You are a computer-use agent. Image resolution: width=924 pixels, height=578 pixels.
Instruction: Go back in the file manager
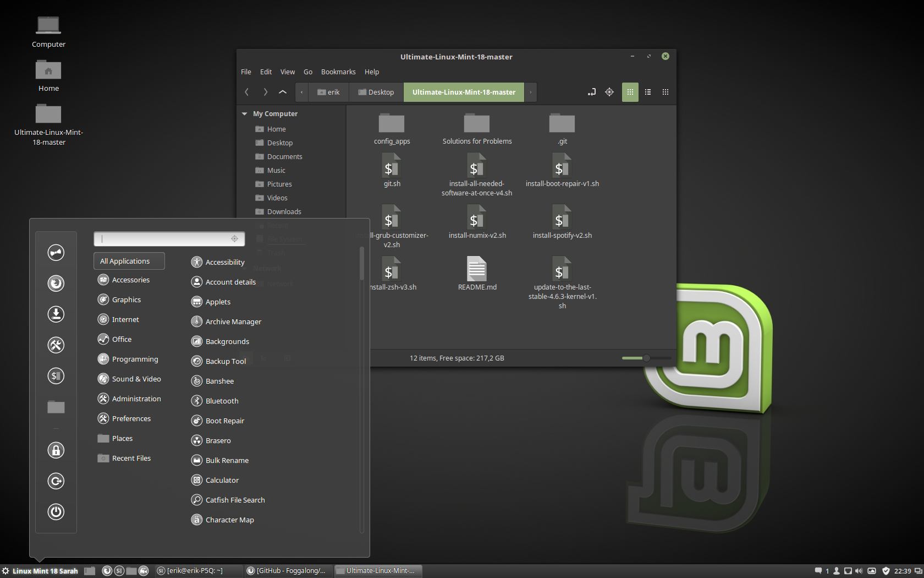(247, 92)
